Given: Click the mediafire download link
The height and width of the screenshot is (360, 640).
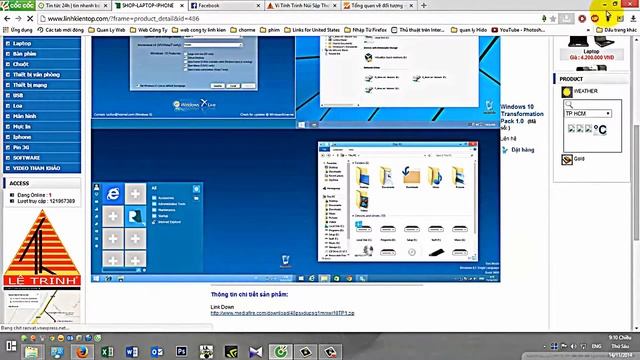Looking at the screenshot, I should [282, 313].
